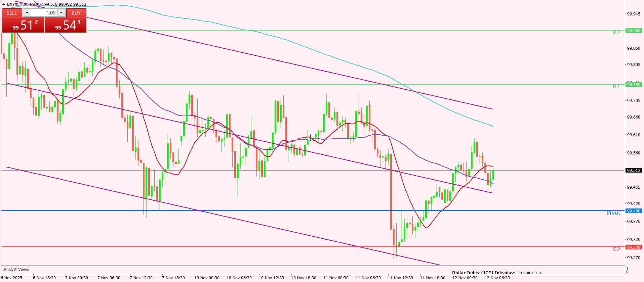This screenshot has height=282, width=644.
Task: Click the 99.805 price axis label
Action: (x=634, y=65)
